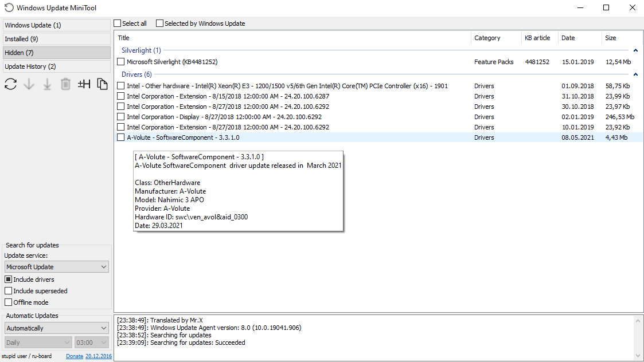The width and height of the screenshot is (644, 362).
Task: Open the Windows Update (1) tab
Action: click(57, 25)
